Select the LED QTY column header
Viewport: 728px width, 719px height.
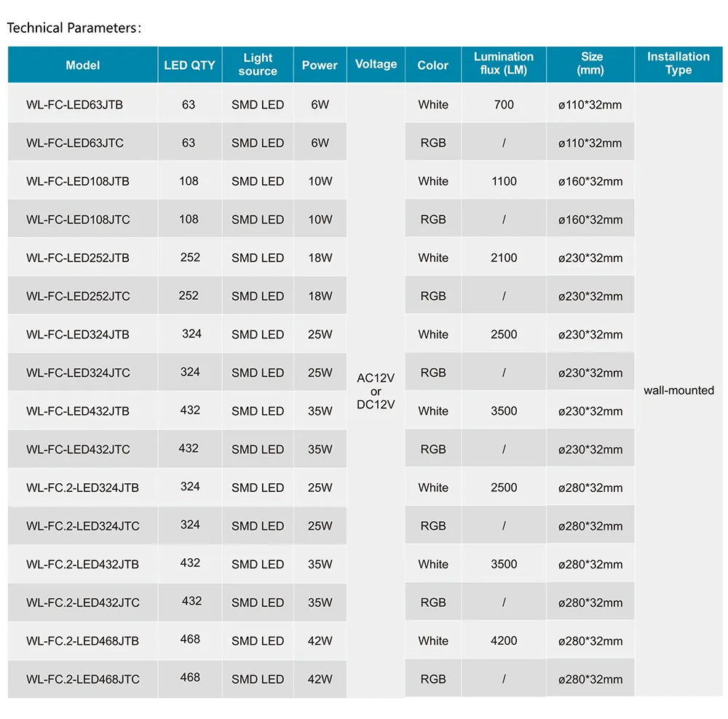click(189, 65)
